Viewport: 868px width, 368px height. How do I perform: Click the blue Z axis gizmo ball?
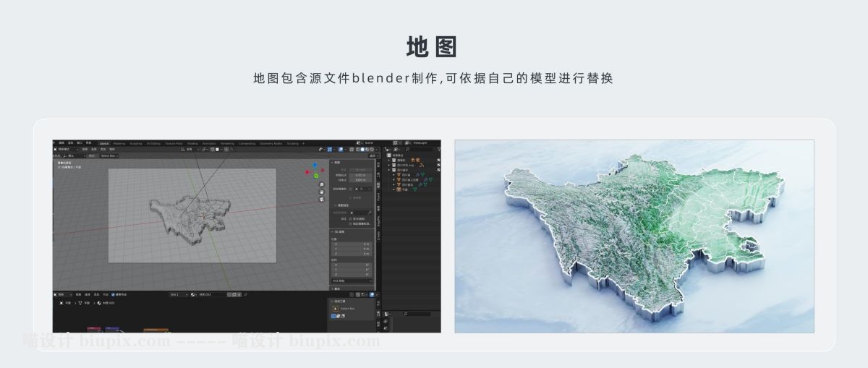pos(315,166)
